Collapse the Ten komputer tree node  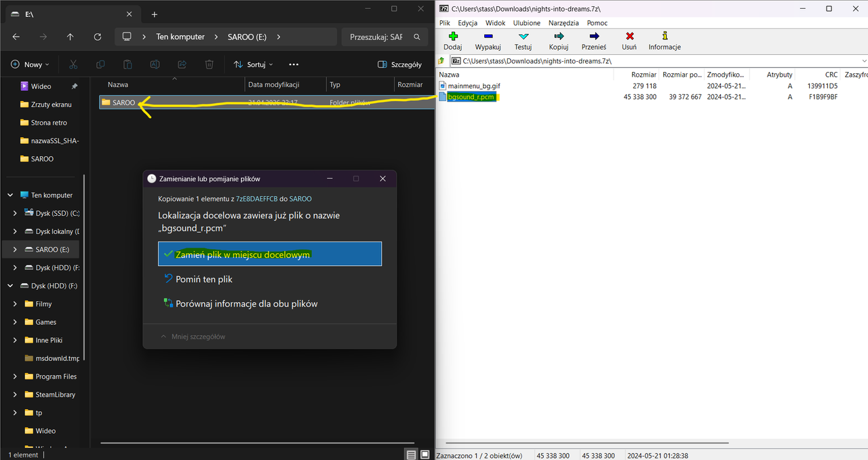pos(10,195)
